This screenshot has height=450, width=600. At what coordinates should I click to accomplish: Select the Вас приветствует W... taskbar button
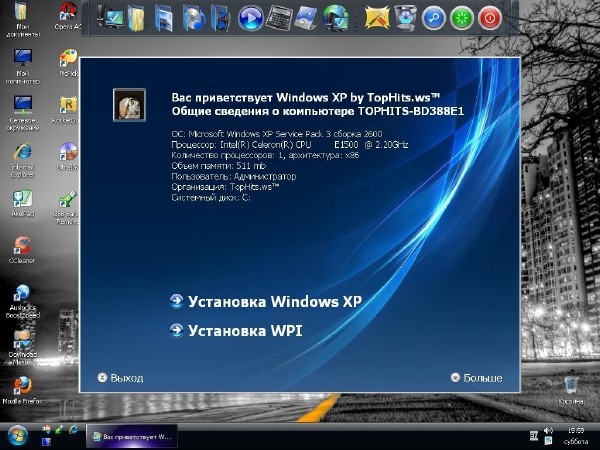point(132,437)
